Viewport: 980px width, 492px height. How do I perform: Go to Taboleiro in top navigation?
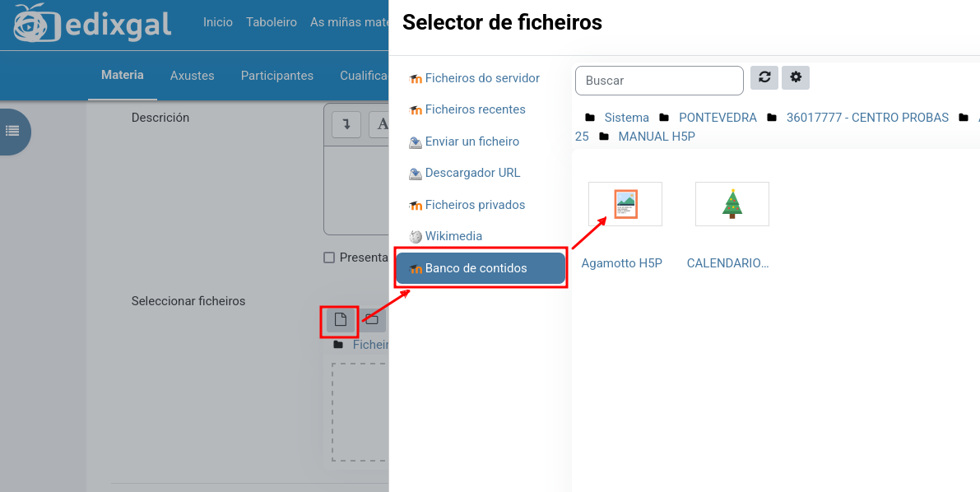click(271, 22)
